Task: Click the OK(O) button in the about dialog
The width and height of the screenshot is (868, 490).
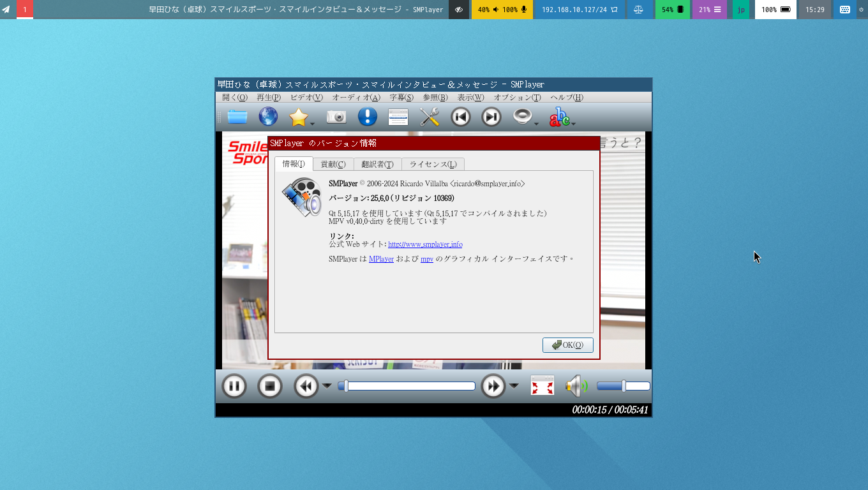Action: point(568,345)
